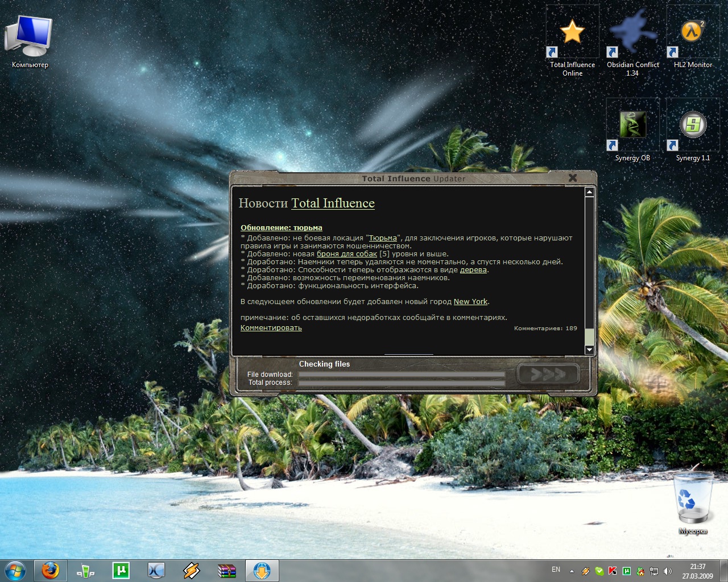
Task: Click the Комментариев: 189 counter text
Action: pos(545,329)
